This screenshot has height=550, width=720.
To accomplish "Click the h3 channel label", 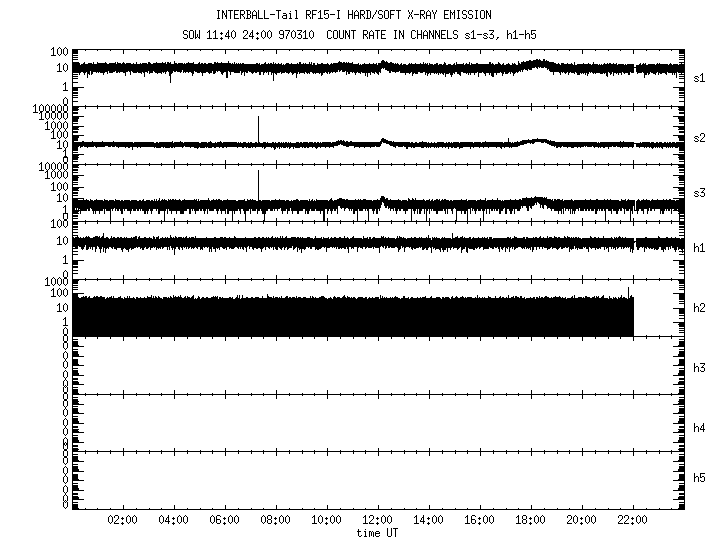I will 700,368.
